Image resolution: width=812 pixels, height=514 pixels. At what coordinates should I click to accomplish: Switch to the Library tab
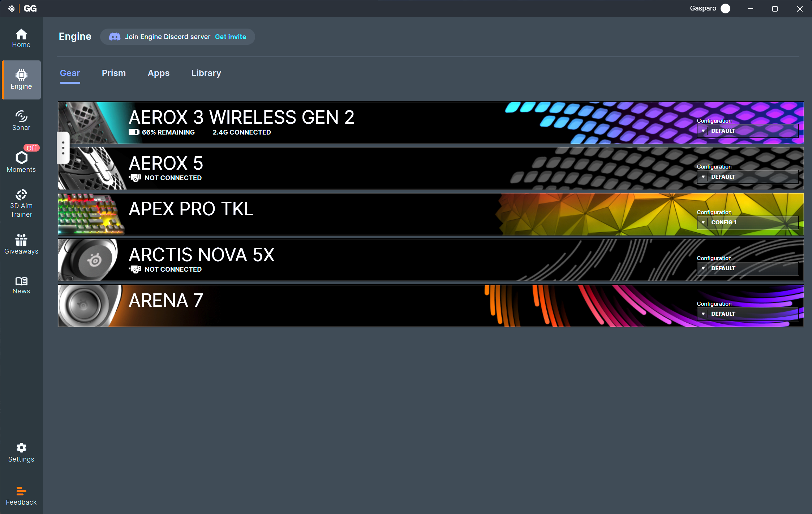(206, 73)
